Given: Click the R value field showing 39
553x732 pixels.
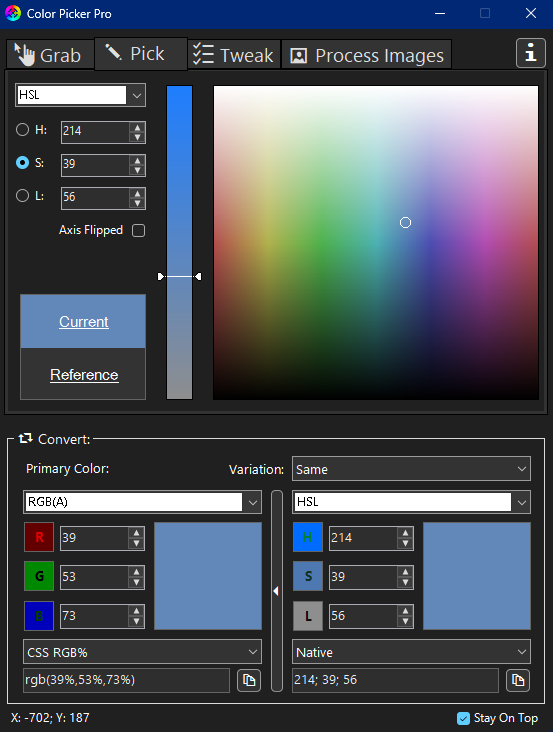Looking at the screenshot, I should coord(94,537).
